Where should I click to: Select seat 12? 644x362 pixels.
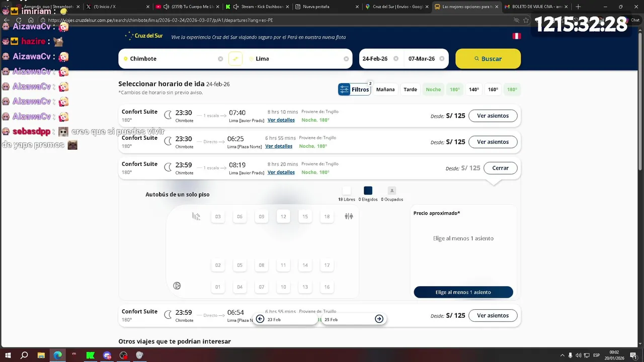click(x=283, y=217)
